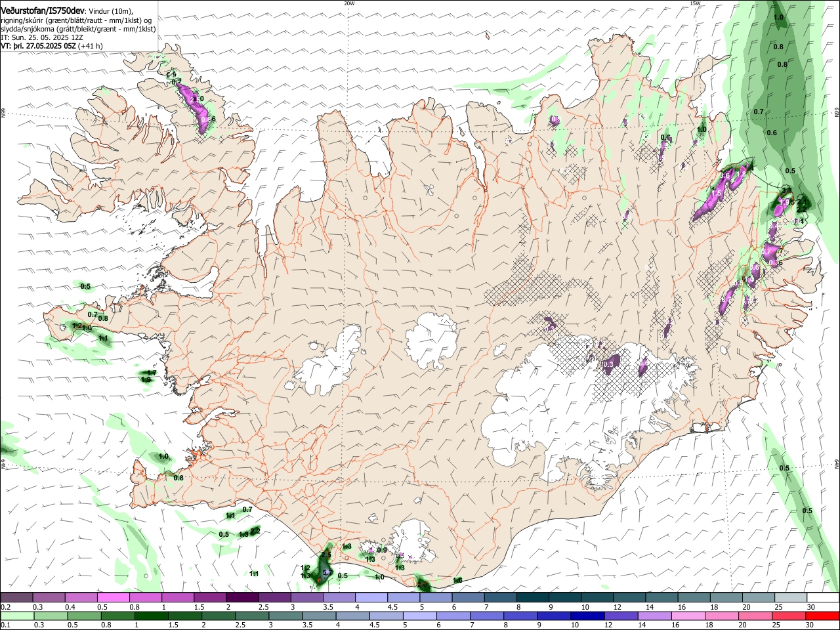Pick the dark teal 8 swatch in snow legend
This screenshot has height=630, width=840.
coord(532,598)
